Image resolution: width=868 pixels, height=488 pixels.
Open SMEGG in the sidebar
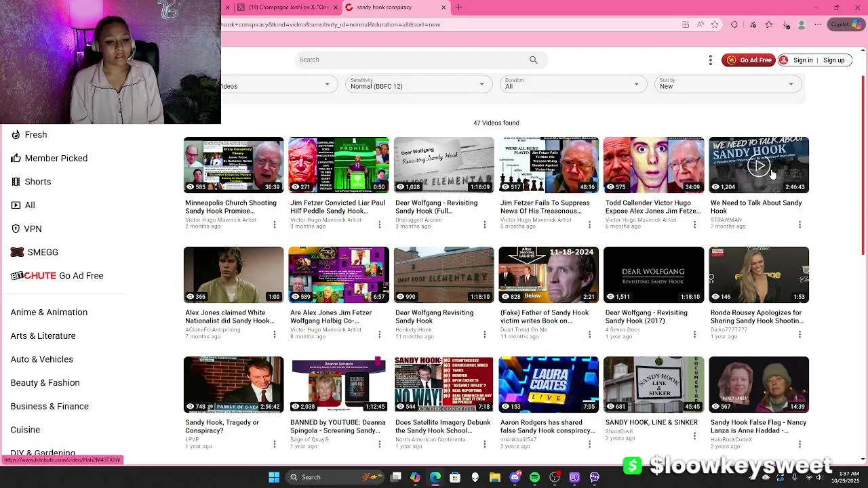(35, 252)
